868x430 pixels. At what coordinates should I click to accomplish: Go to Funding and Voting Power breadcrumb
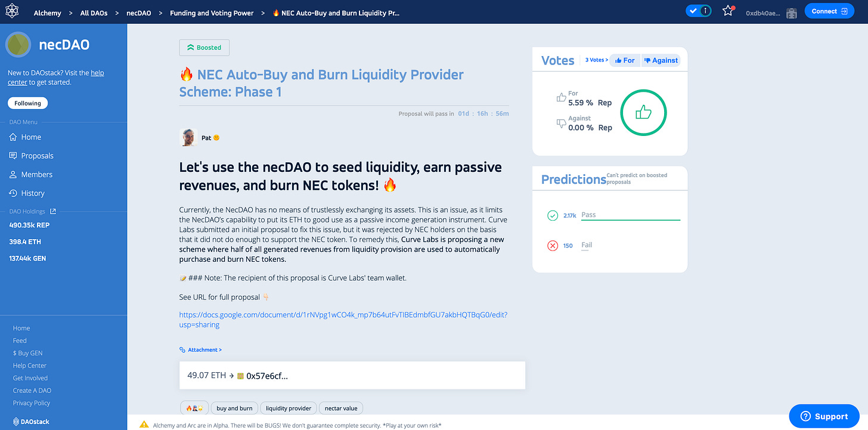[212, 13]
